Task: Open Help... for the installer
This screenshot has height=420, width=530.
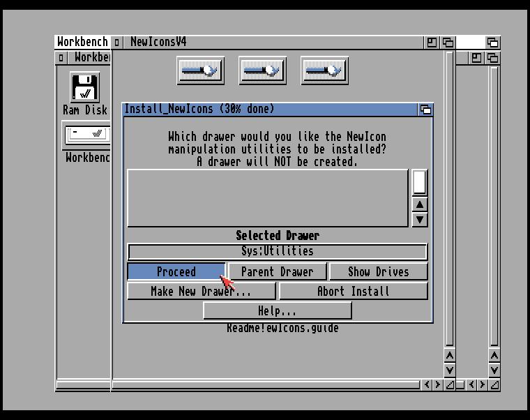Action: click(277, 310)
